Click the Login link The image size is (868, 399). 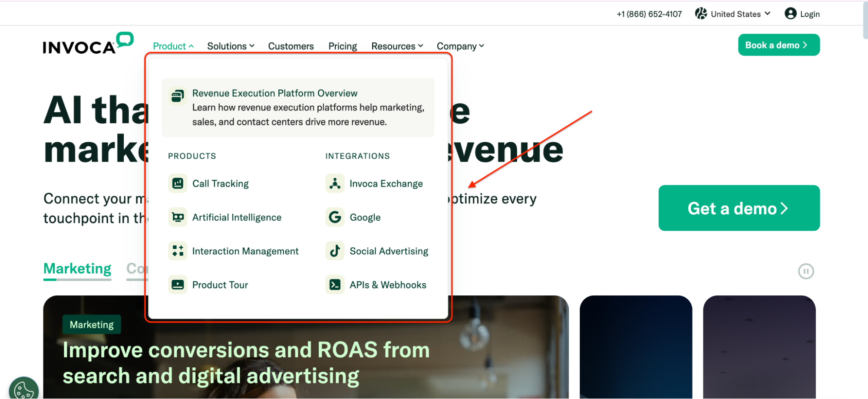pyautogui.click(x=810, y=14)
